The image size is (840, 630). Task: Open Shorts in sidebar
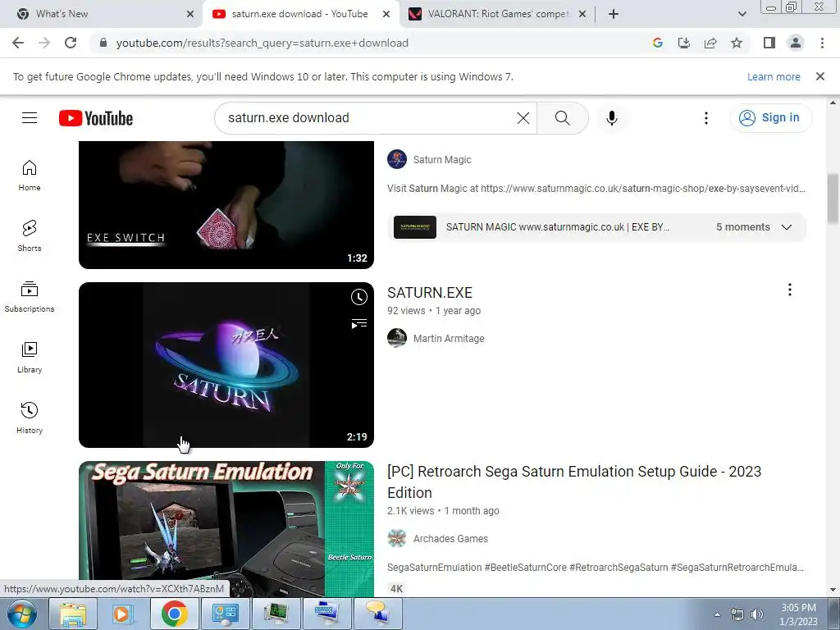tap(30, 236)
